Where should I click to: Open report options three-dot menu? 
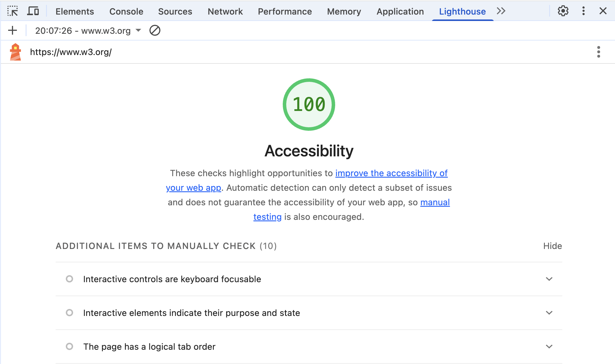coord(598,52)
